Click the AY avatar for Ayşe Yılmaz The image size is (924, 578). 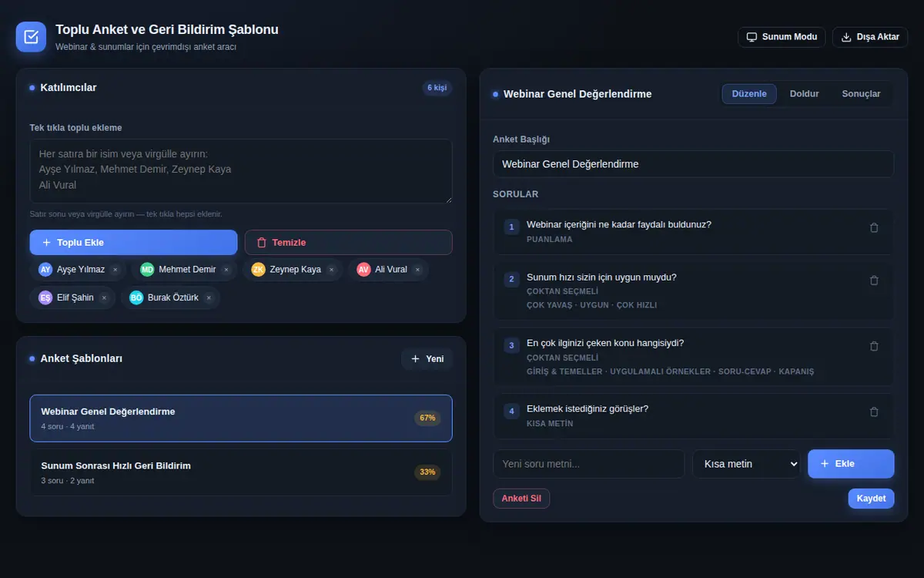click(x=45, y=270)
